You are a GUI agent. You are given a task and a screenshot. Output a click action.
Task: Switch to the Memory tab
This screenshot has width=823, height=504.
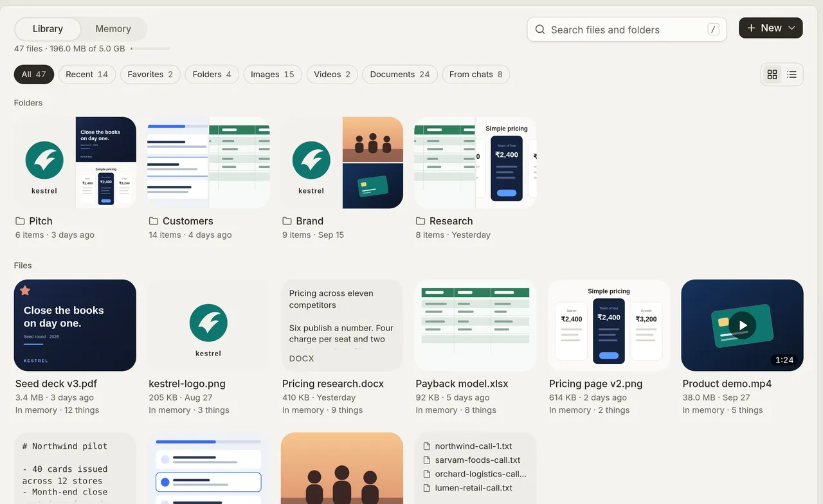click(x=113, y=29)
